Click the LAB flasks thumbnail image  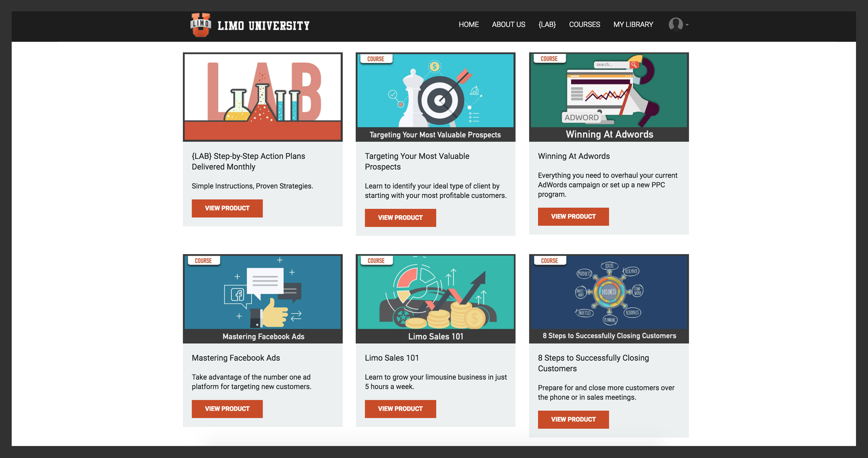point(262,97)
